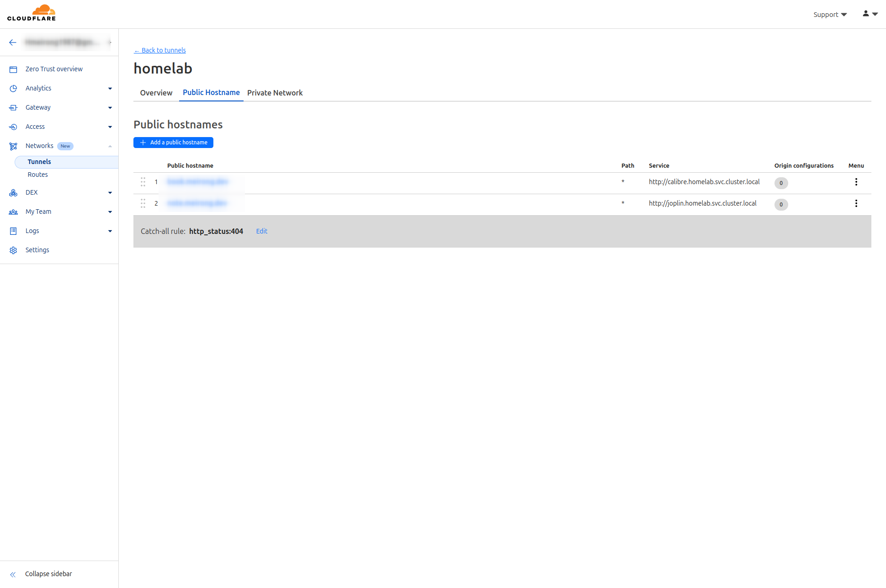Switch to the Private Network tab
The image size is (886, 588).
click(x=274, y=93)
